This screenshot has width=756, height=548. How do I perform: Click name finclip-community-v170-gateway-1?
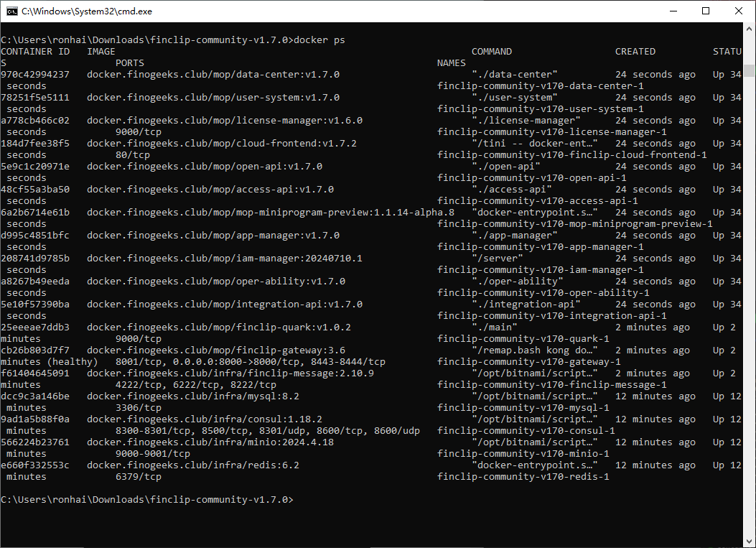(529, 362)
